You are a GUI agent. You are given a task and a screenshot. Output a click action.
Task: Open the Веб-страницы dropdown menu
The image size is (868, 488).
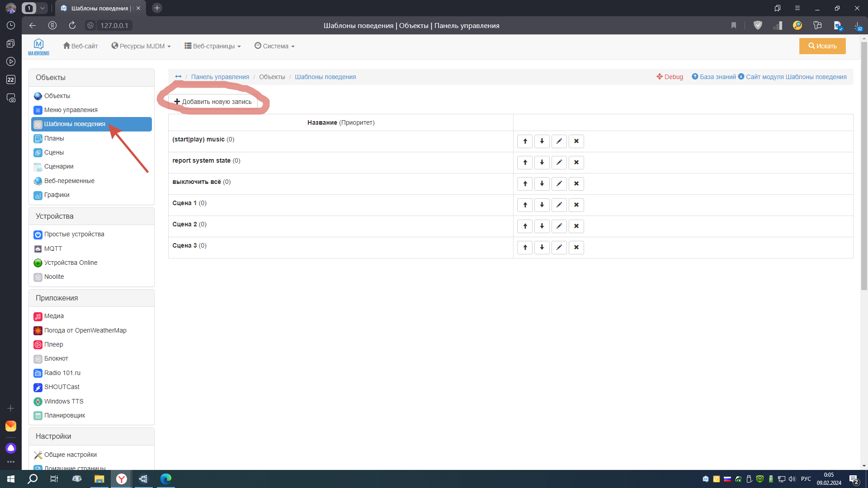pos(212,46)
